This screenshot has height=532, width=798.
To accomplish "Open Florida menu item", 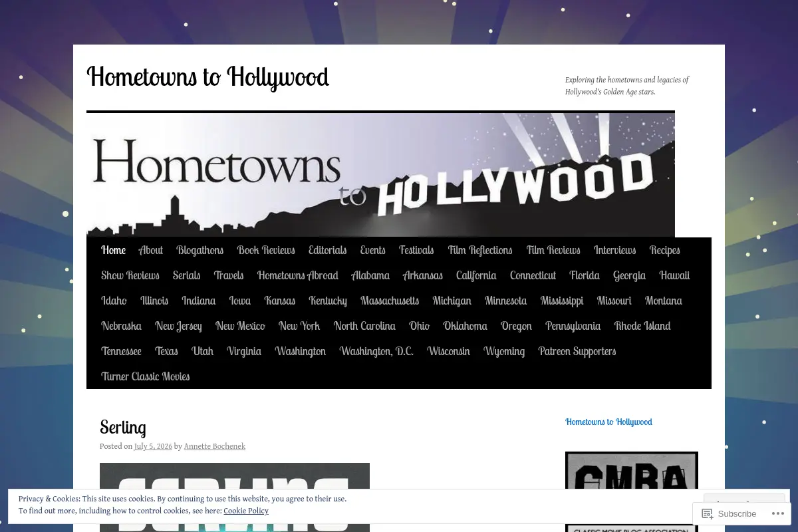I will point(585,275).
